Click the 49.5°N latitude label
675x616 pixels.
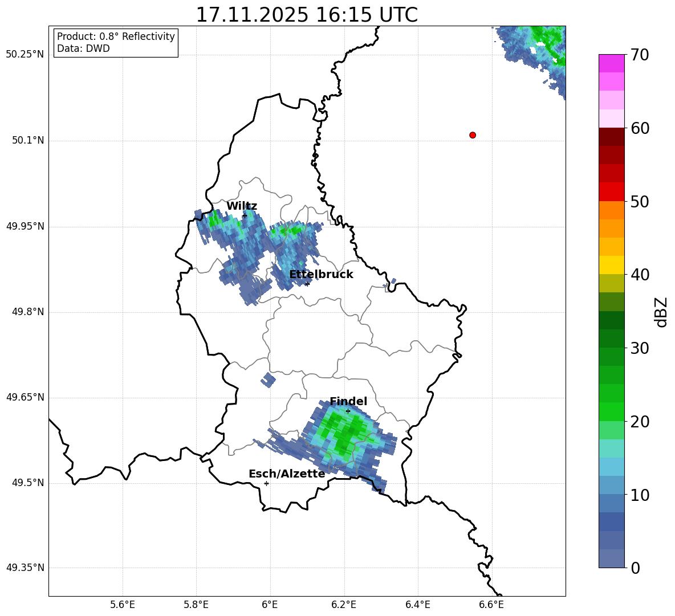pyautogui.click(x=28, y=483)
